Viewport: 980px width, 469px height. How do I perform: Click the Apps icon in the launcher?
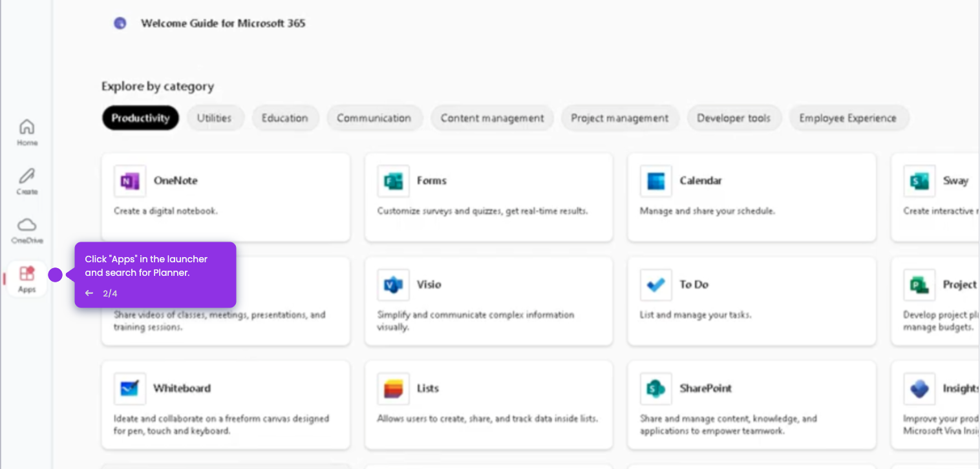pyautogui.click(x=27, y=274)
